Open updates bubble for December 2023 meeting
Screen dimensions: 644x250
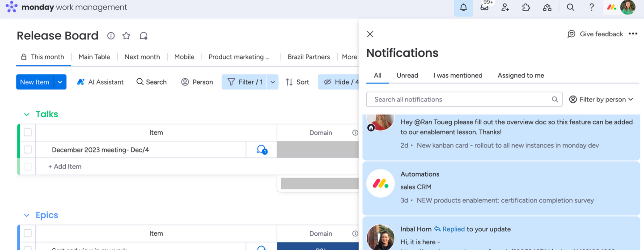click(x=262, y=150)
